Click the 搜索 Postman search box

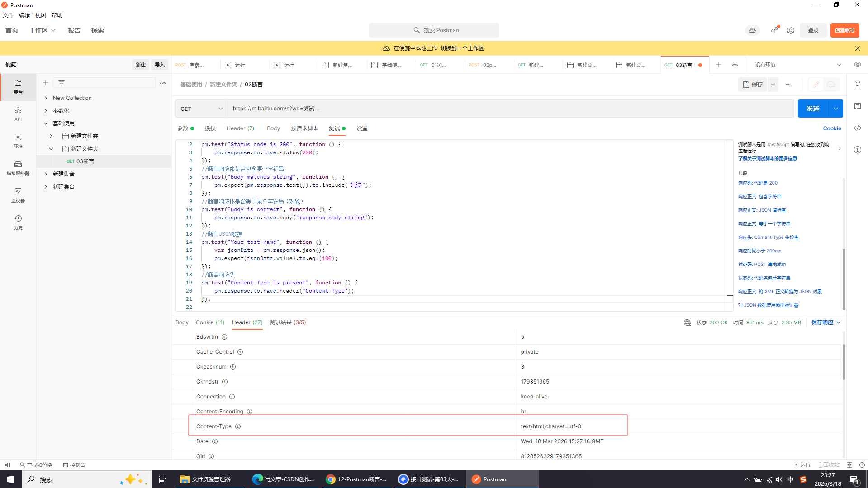coord(434,30)
